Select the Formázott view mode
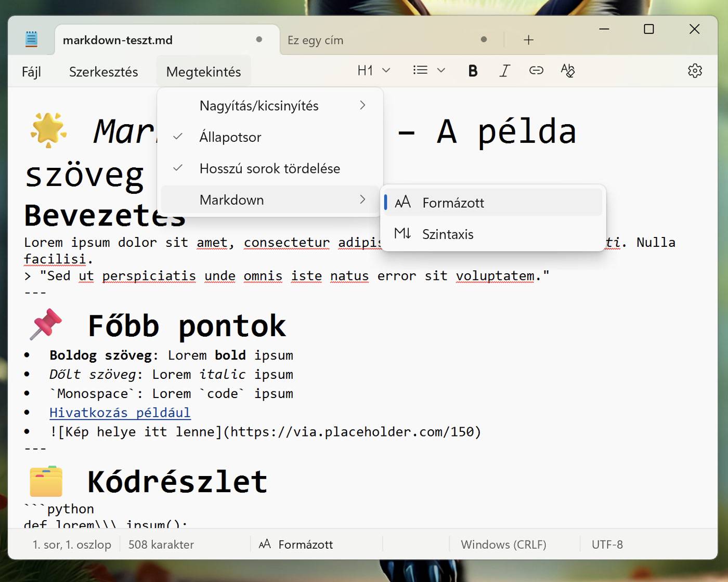728x582 pixels. point(493,203)
